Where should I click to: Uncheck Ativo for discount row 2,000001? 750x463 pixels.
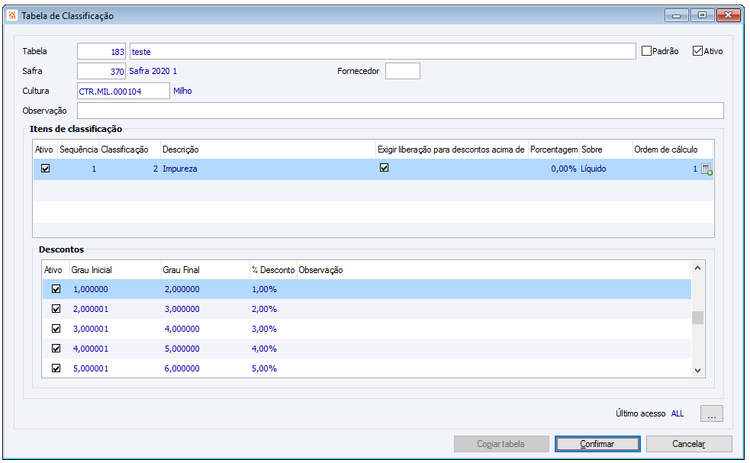(56, 309)
